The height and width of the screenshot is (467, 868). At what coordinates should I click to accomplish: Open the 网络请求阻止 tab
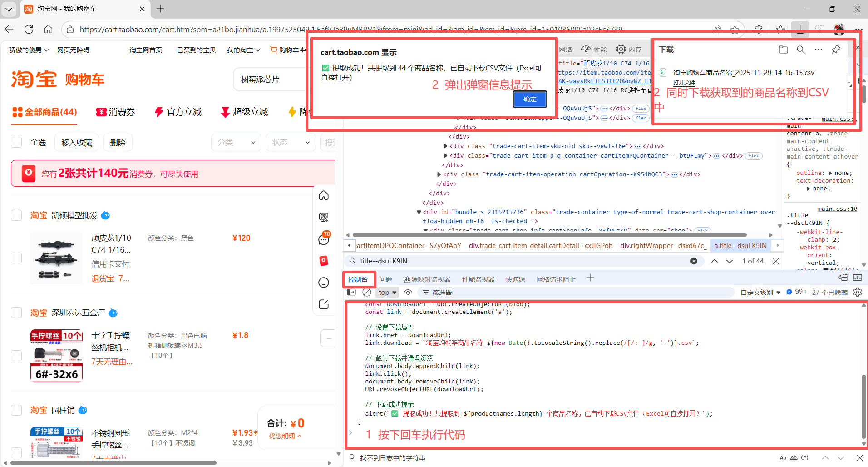(x=556, y=279)
